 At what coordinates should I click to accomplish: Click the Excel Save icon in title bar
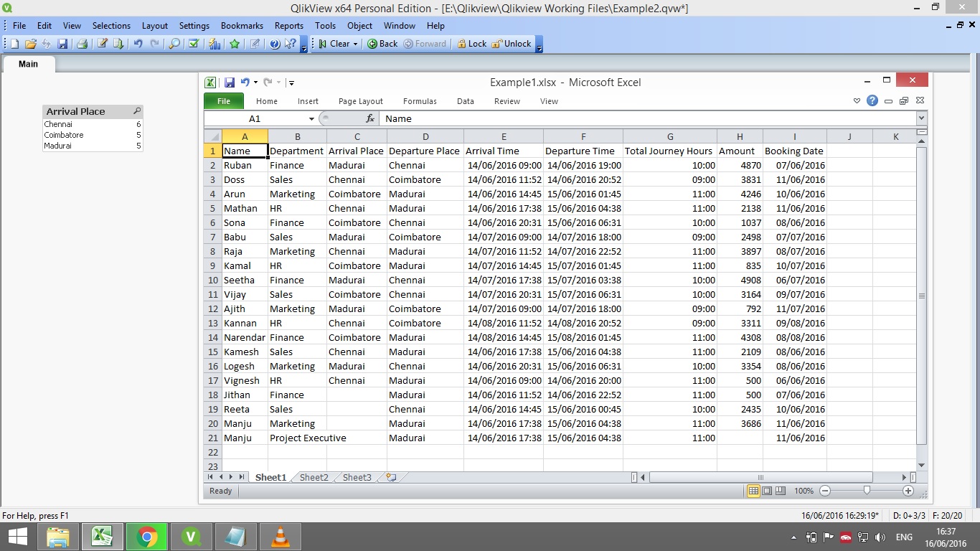tap(230, 83)
